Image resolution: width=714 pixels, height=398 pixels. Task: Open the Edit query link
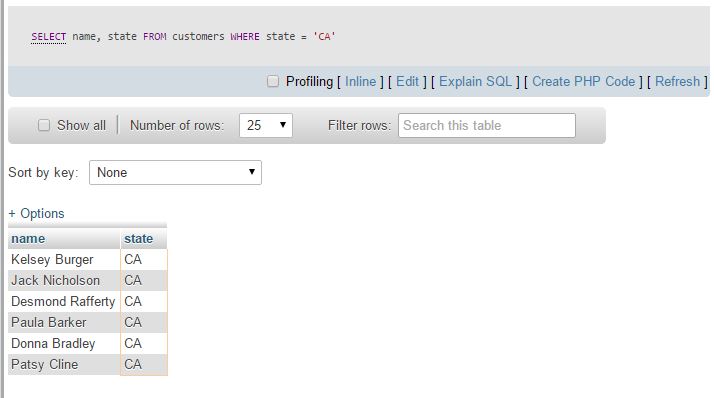[407, 82]
